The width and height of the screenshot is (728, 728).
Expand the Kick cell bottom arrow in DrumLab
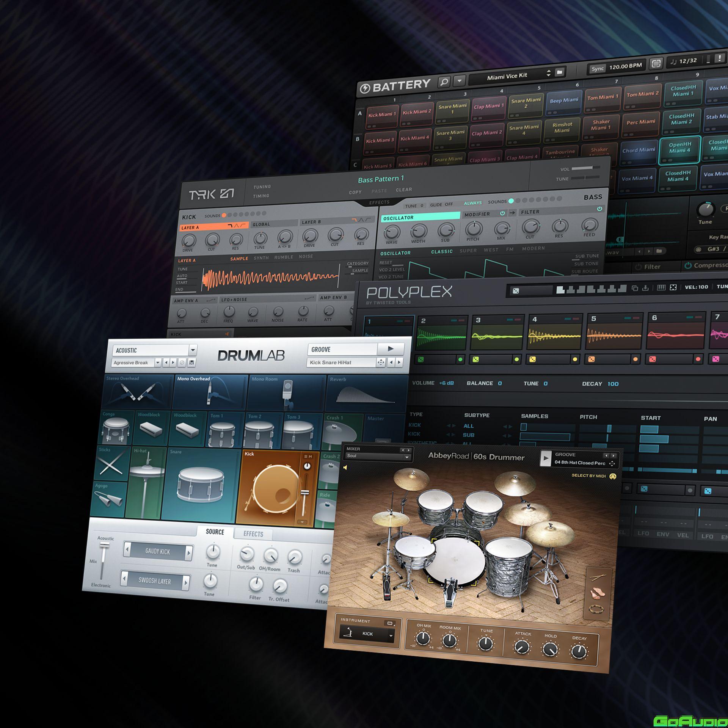coord(302,522)
